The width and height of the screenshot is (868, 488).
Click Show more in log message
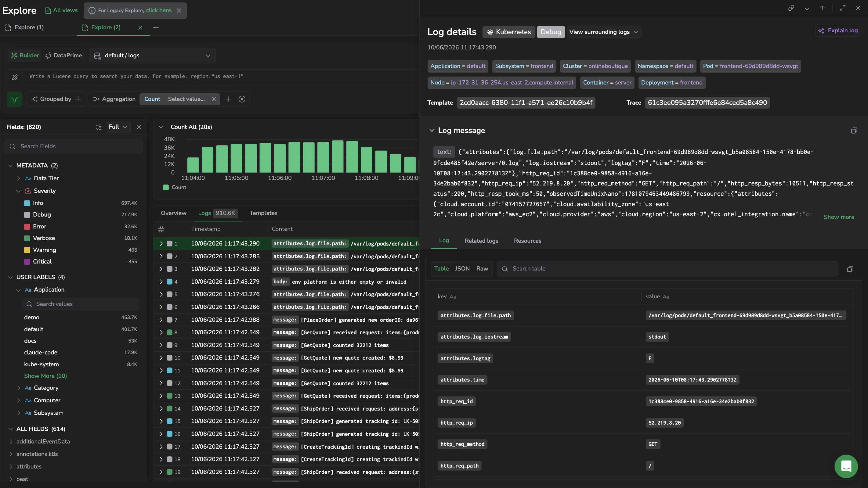point(839,217)
